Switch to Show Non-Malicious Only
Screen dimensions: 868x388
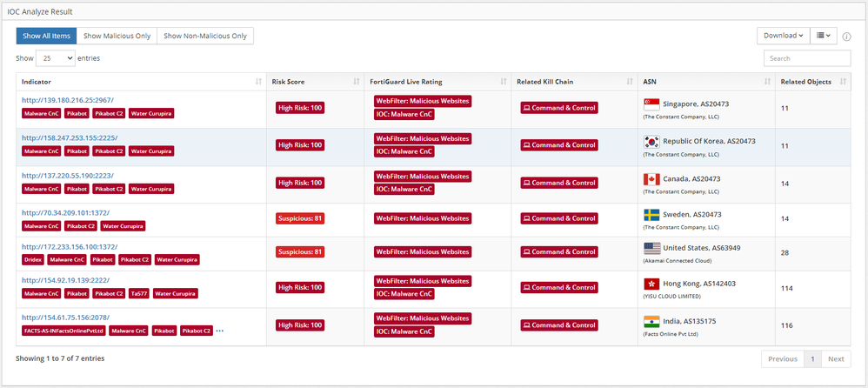[x=205, y=36]
